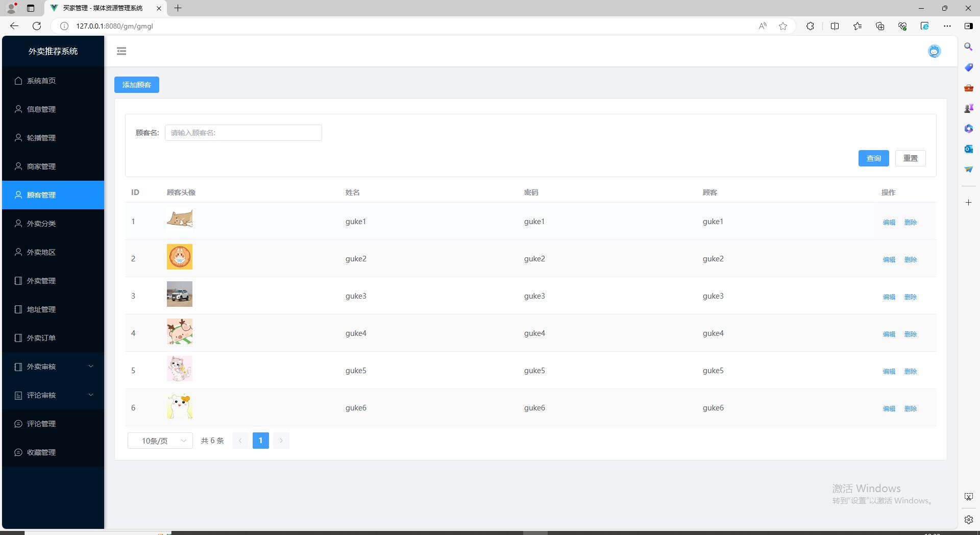Add a sidebar app with plus icon
Image resolution: width=980 pixels, height=535 pixels.
(969, 203)
